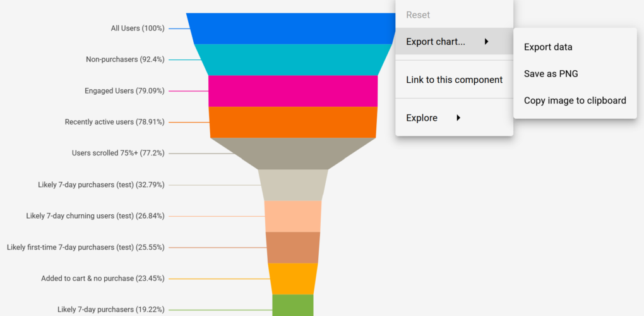644x316 pixels.
Task: Select the magenta Engaged Users segment
Action: (x=293, y=91)
